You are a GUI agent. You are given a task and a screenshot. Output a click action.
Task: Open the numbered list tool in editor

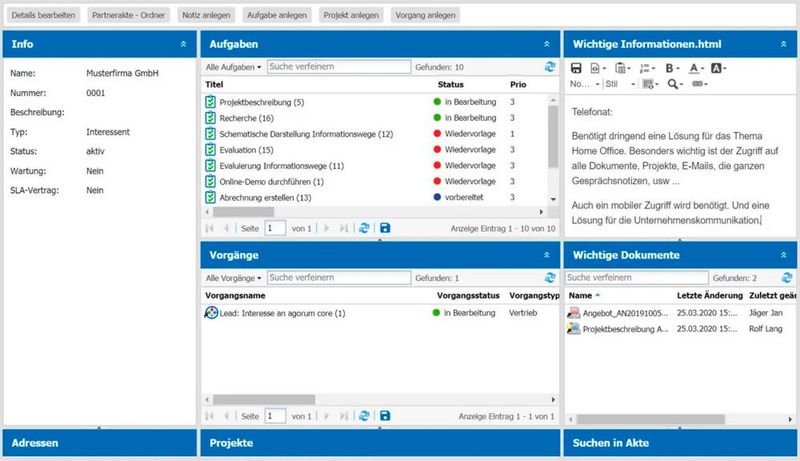click(645, 68)
